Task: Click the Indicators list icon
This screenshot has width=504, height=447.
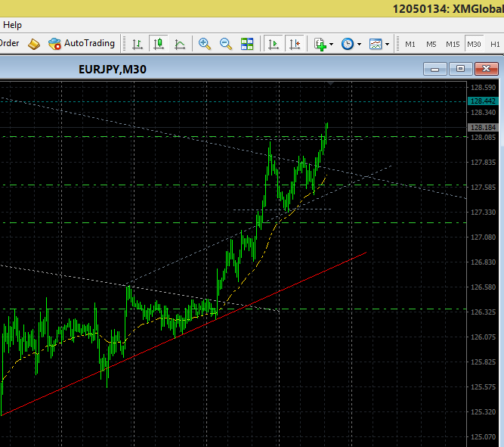Action: pyautogui.click(x=320, y=44)
